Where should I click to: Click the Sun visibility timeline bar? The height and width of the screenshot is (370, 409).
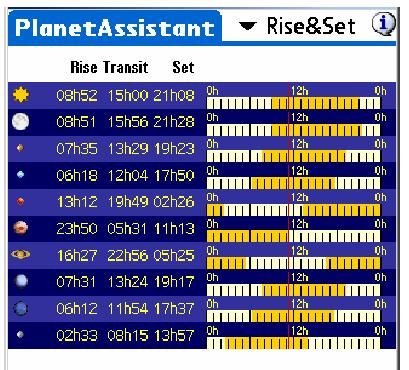[x=293, y=103]
